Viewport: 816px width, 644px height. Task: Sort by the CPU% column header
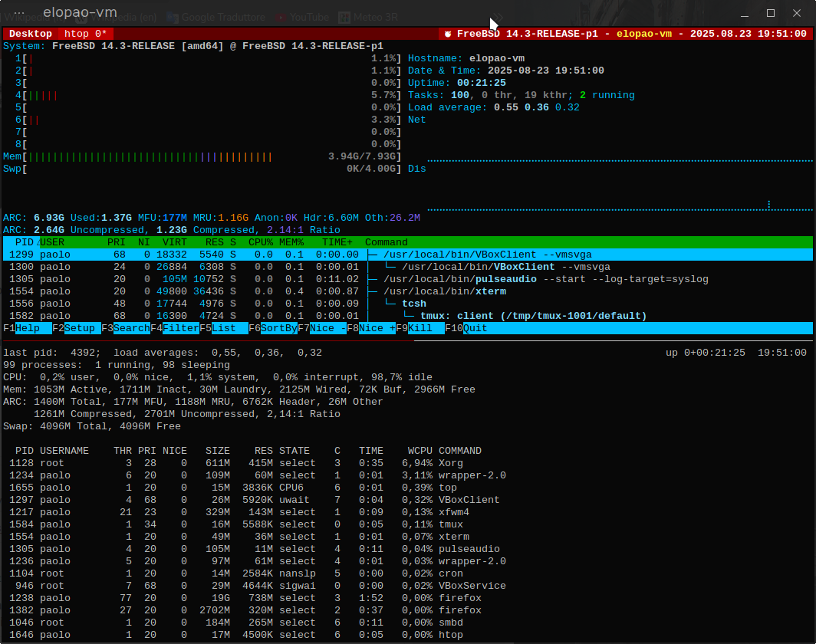tap(261, 242)
